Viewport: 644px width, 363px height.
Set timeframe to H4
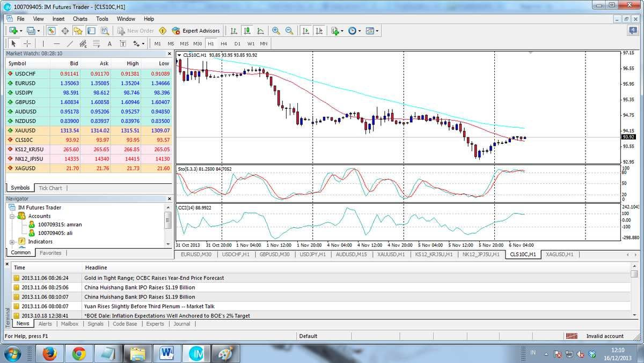[224, 43]
